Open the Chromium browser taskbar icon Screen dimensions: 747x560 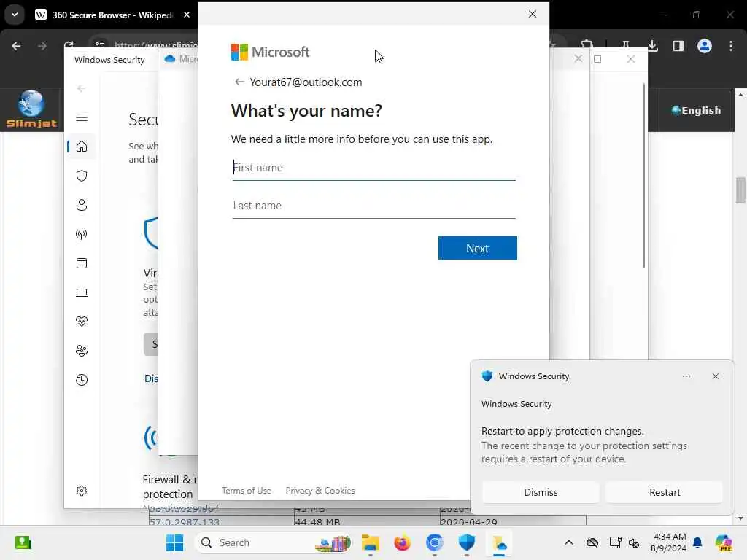(x=435, y=542)
